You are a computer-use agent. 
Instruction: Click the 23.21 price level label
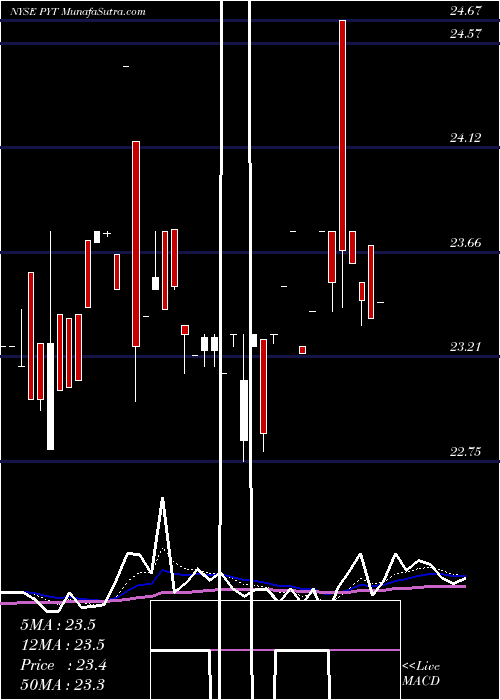click(x=466, y=347)
